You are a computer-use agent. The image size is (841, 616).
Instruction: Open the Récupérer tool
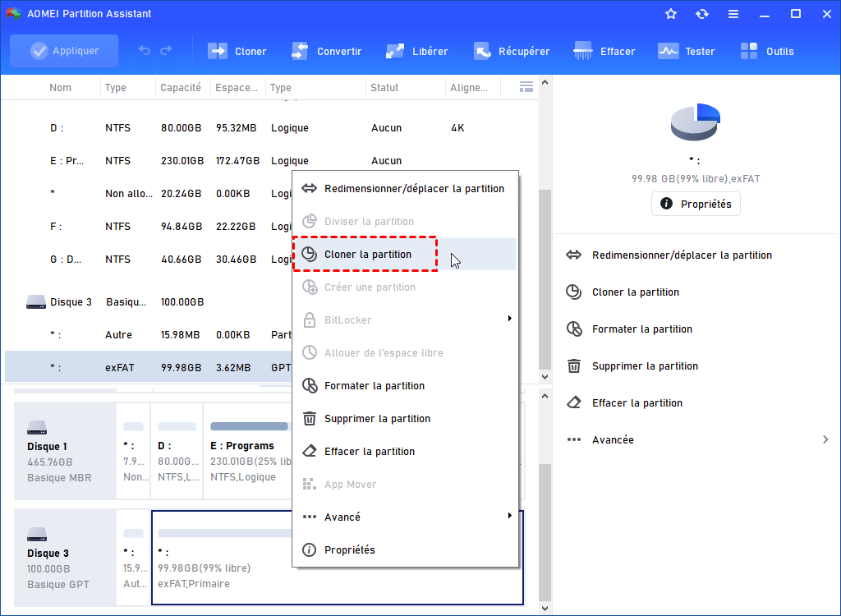pyautogui.click(x=512, y=50)
